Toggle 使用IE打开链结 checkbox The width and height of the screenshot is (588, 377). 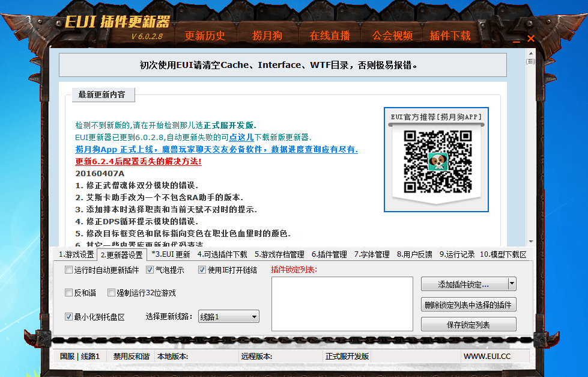pos(202,270)
